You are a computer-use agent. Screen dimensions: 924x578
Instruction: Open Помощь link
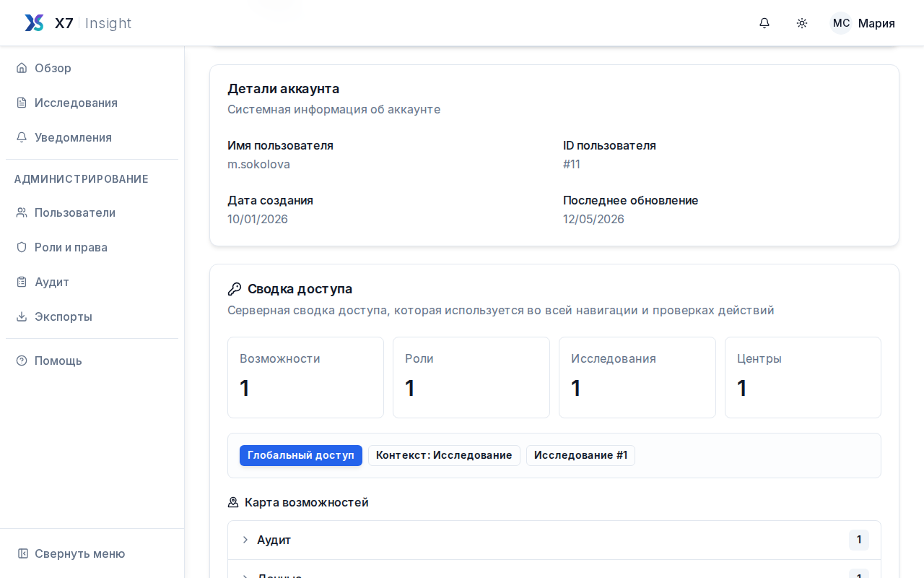[x=92, y=361]
